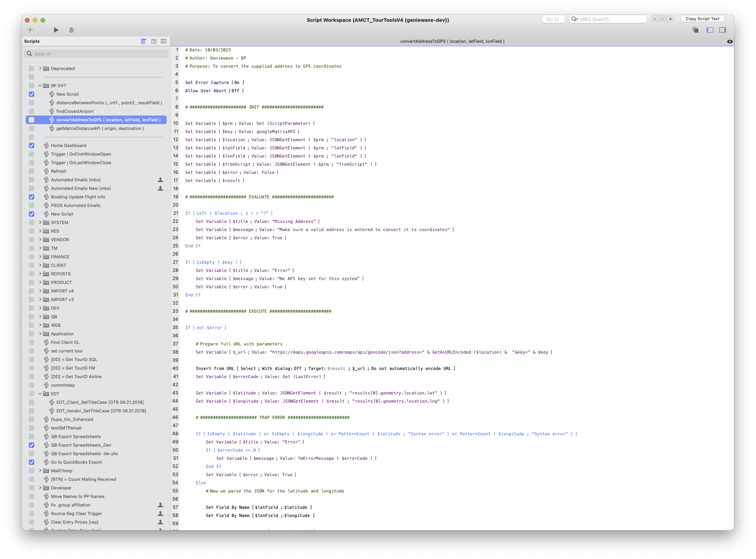Click the eye icon on script tab
The height and width of the screenshot is (559, 756).
pos(730,42)
